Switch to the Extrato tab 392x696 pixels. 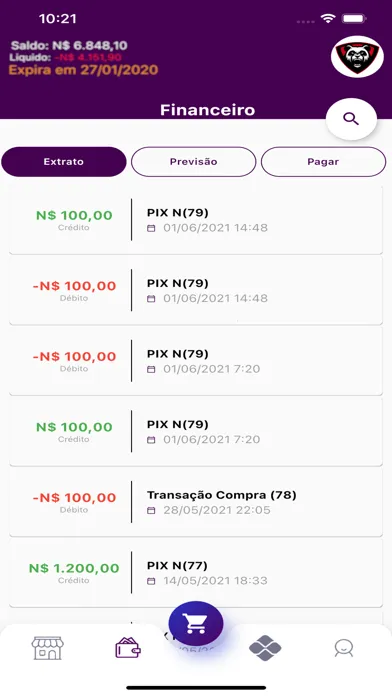[63, 162]
